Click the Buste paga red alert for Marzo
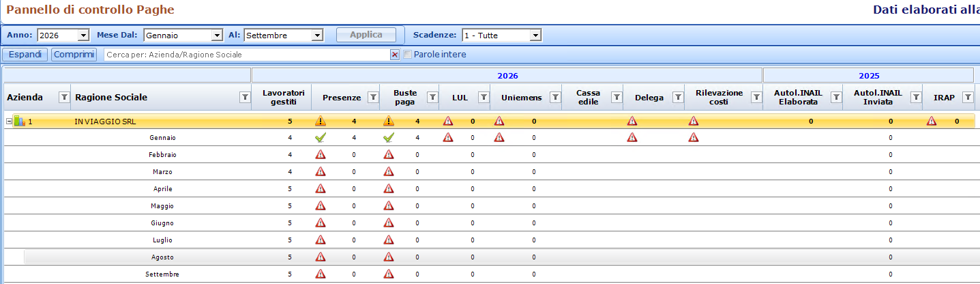 389,171
